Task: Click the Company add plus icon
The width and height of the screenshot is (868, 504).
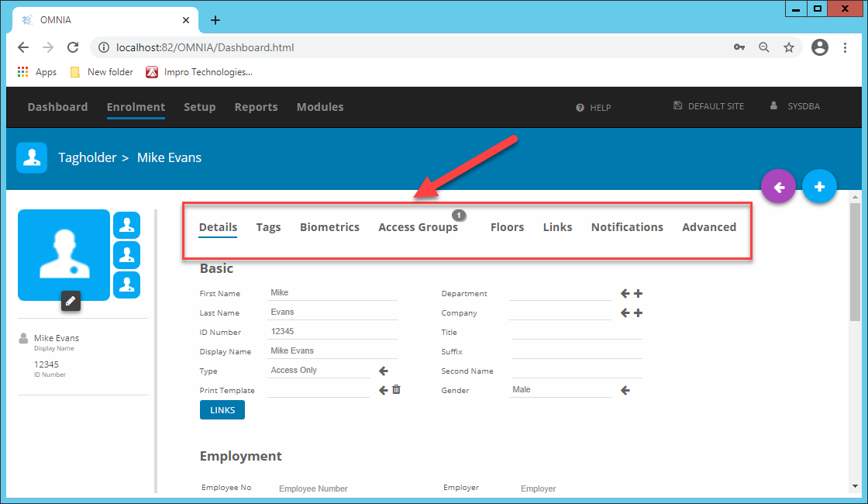Action: pos(639,313)
